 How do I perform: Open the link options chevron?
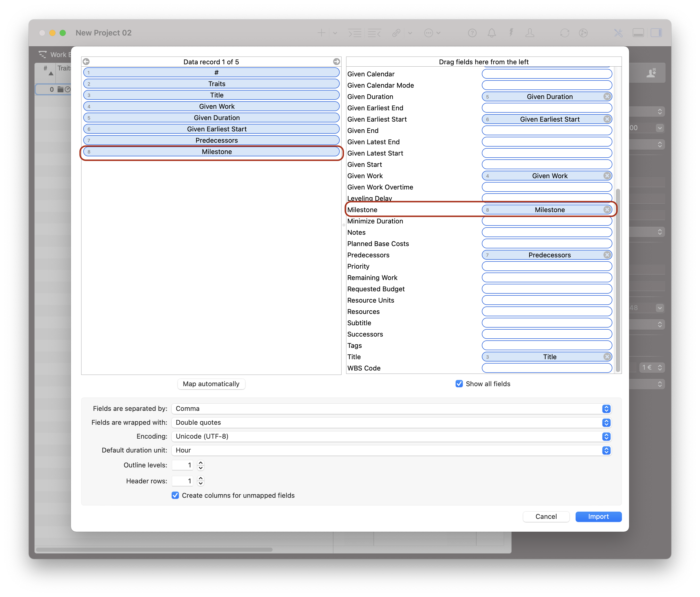click(x=410, y=33)
